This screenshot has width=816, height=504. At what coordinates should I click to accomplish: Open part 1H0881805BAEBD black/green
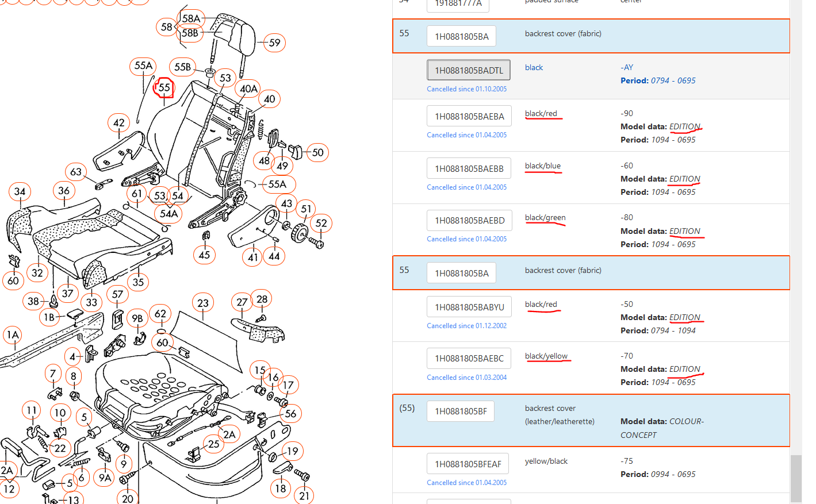469,220
